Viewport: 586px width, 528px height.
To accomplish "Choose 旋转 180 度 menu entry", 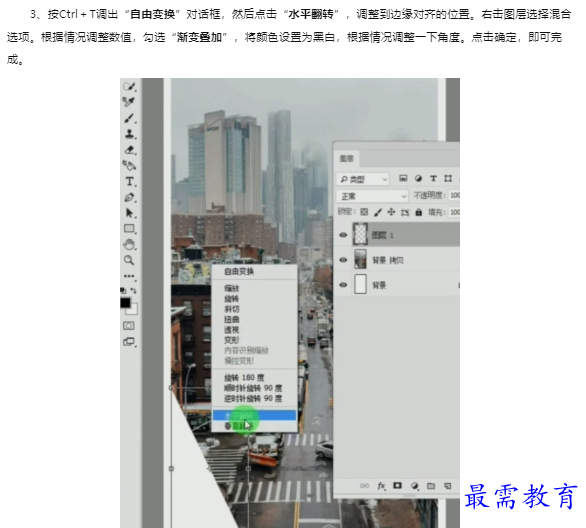I will 244,377.
